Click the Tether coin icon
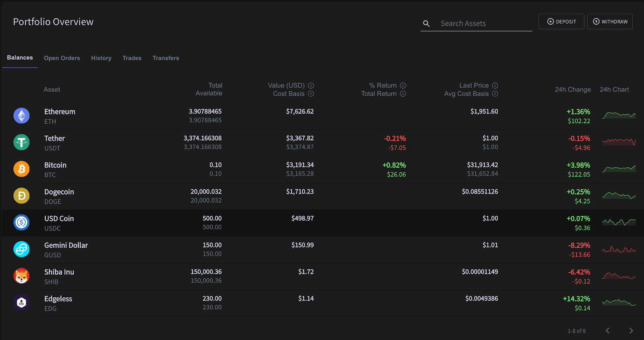644x340 pixels. click(x=22, y=143)
